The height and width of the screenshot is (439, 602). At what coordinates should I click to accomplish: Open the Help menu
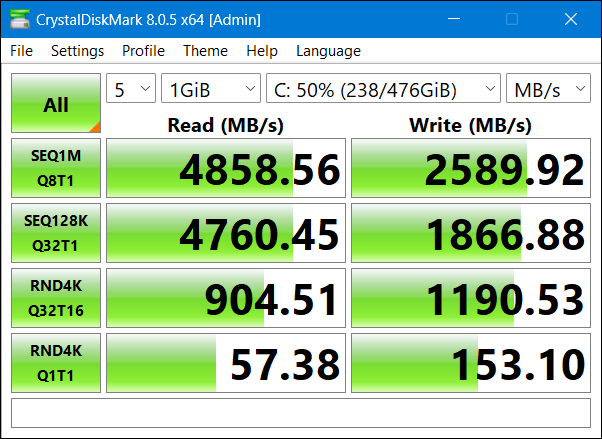pos(261,51)
